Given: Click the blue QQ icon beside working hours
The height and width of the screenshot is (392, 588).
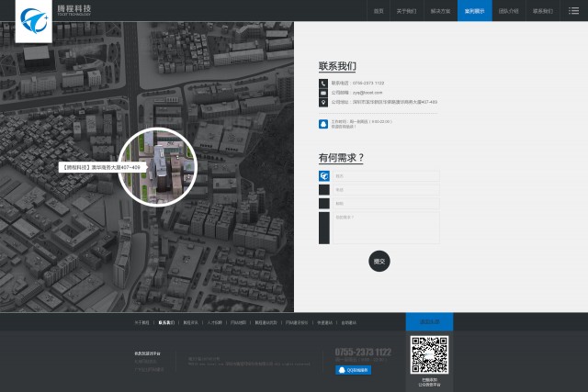Looking at the screenshot, I should coord(323,124).
